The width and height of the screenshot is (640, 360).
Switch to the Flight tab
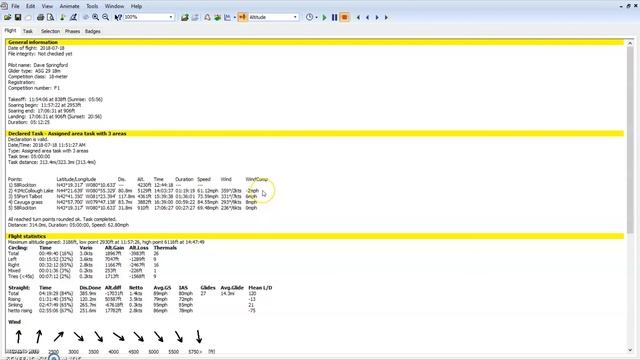click(10, 31)
